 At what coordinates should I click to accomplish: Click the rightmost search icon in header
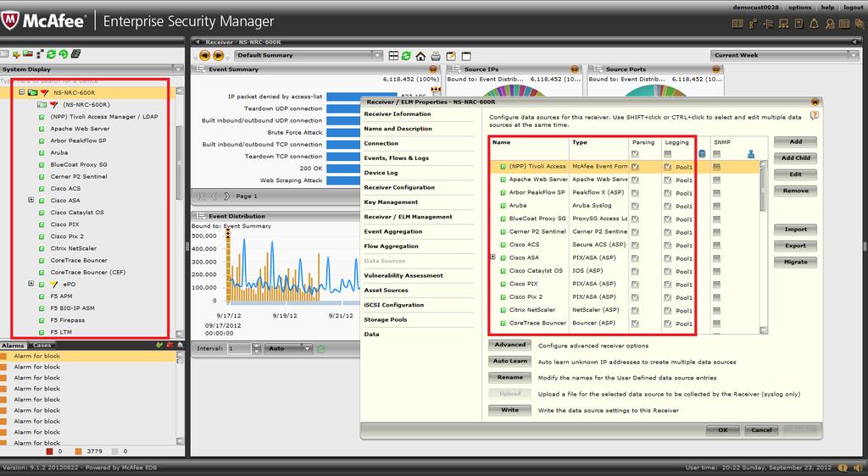point(860,24)
